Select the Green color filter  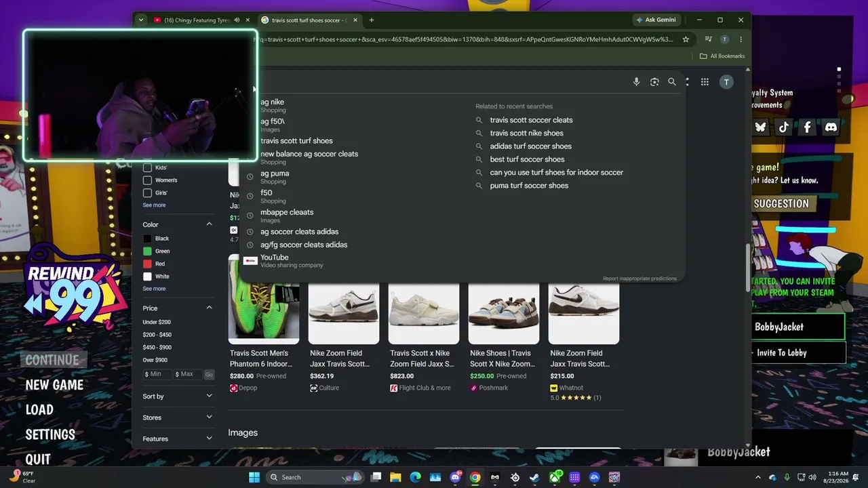click(147, 251)
